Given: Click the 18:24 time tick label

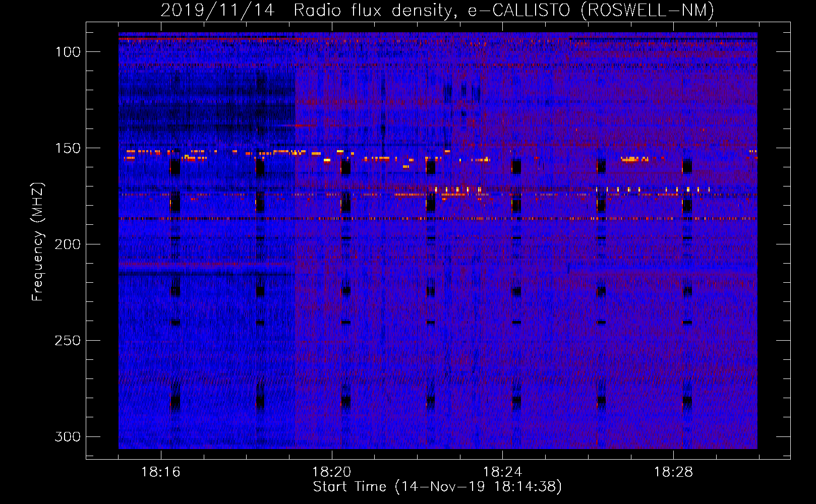Looking at the screenshot, I should (x=503, y=472).
